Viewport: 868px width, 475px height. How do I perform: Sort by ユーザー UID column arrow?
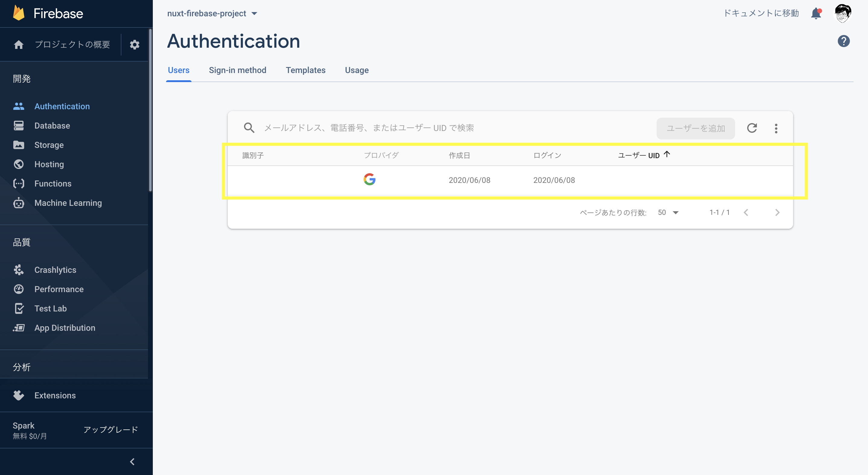667,154
